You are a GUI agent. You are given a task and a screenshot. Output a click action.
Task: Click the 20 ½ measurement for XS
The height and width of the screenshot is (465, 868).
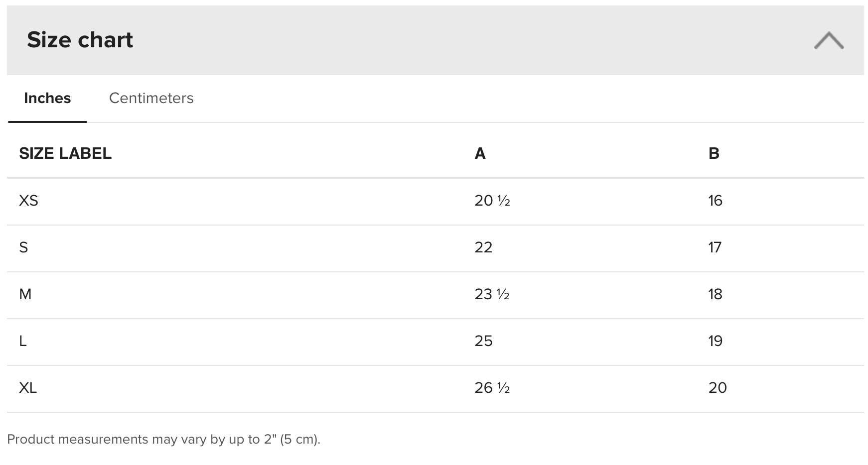click(x=492, y=201)
